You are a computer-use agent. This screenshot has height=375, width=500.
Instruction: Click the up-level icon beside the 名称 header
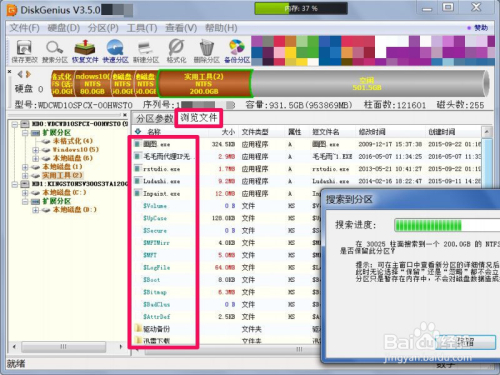coord(138,132)
